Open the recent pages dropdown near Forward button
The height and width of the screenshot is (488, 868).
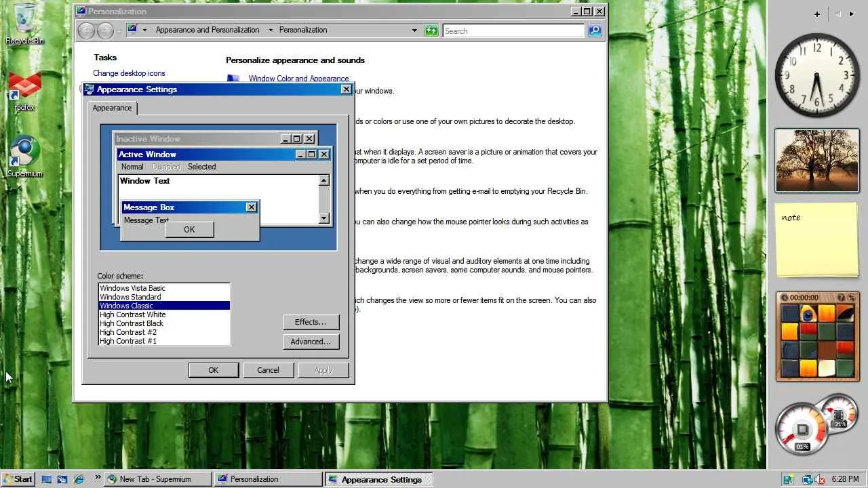coord(119,31)
